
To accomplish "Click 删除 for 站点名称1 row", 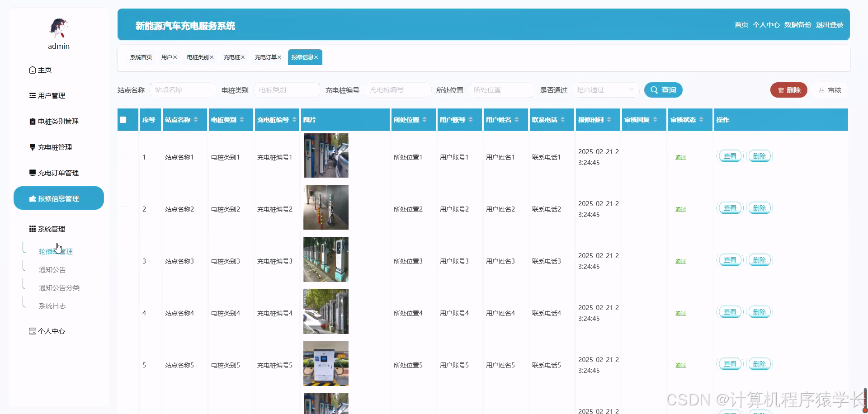I will pos(759,156).
